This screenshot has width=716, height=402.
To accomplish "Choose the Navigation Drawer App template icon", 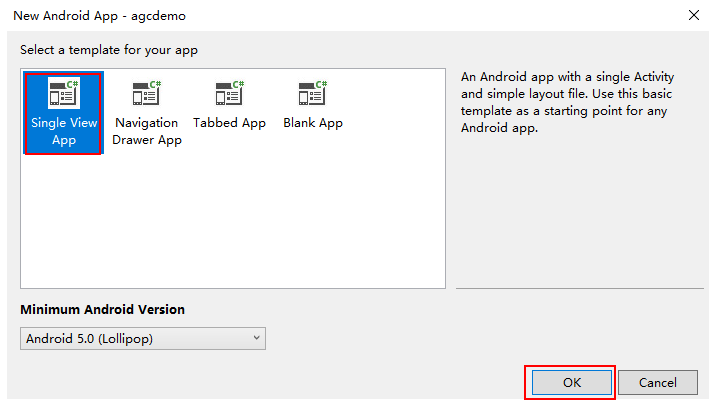I will point(146,95).
